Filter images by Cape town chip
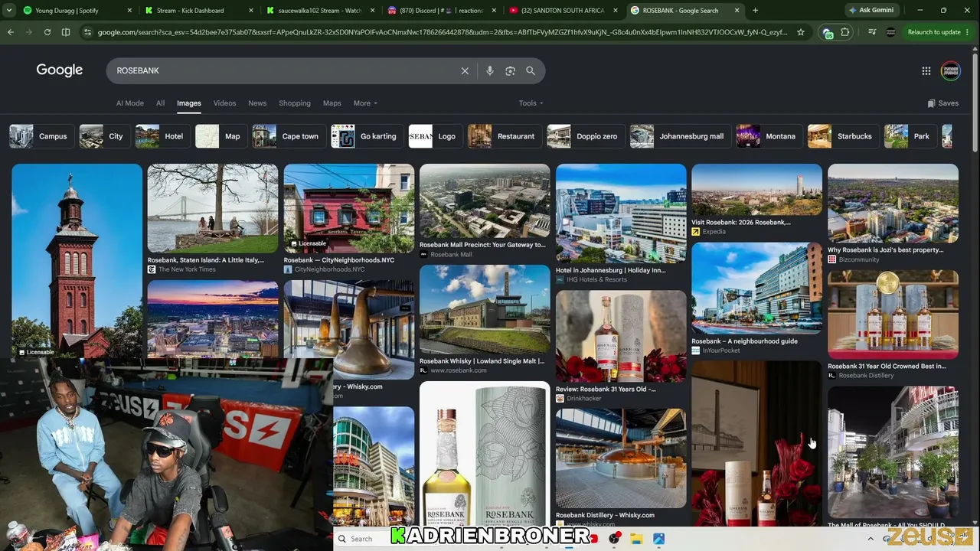The height and width of the screenshot is (551, 980). [289, 136]
